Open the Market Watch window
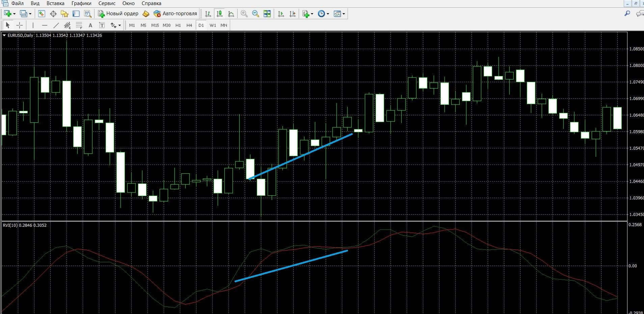The width and height of the screenshot is (644, 314). point(42,14)
